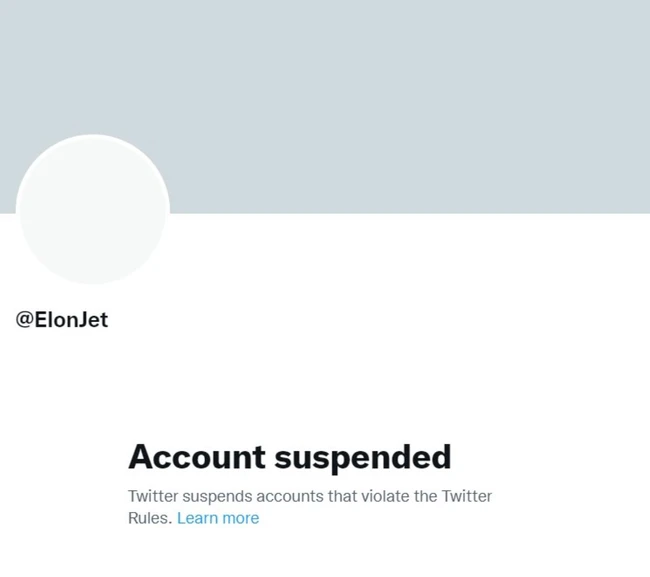Image resolution: width=650 pixels, height=577 pixels.
Task: Click the gray profile header banner
Action: 400,100
